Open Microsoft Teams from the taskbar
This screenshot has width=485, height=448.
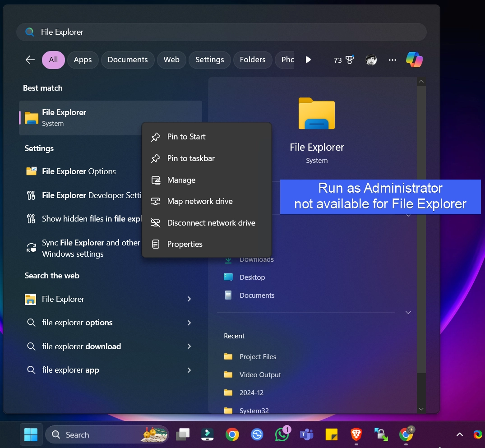(306, 435)
